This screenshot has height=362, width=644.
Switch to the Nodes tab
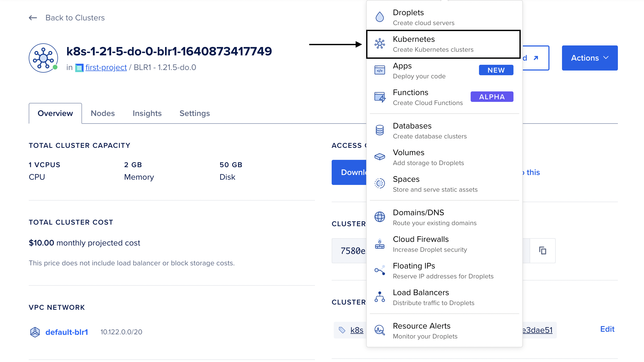pos(103,113)
